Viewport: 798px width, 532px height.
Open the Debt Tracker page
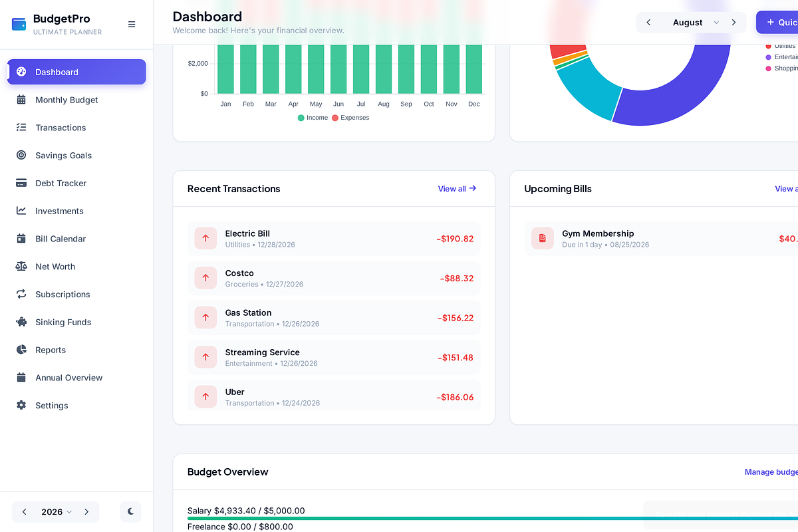76,183
